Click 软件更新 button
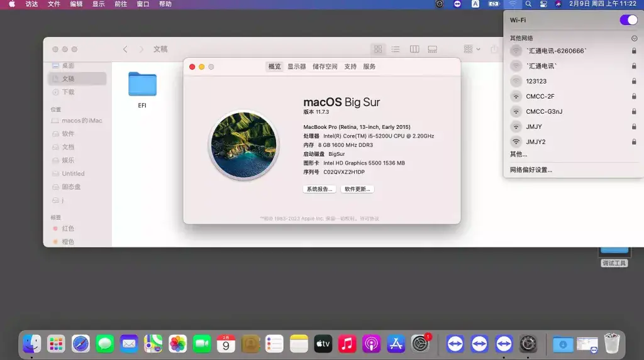The image size is (644, 360). (x=357, y=189)
